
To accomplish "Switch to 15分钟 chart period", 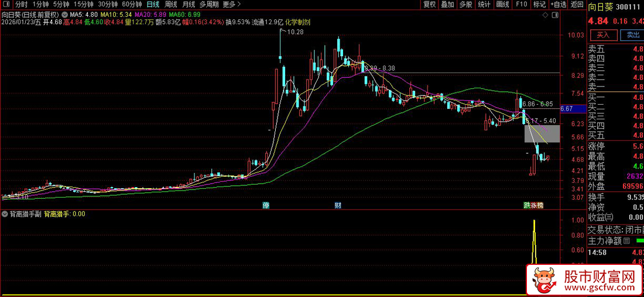I will (x=84, y=5).
